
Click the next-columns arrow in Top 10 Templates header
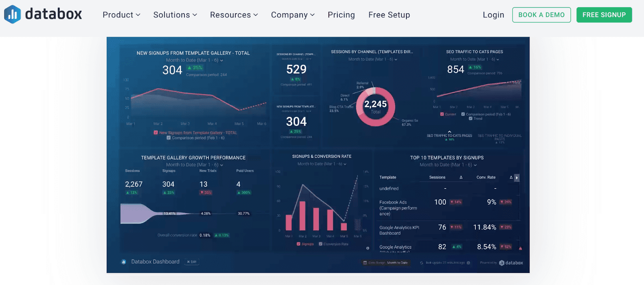coord(517,177)
